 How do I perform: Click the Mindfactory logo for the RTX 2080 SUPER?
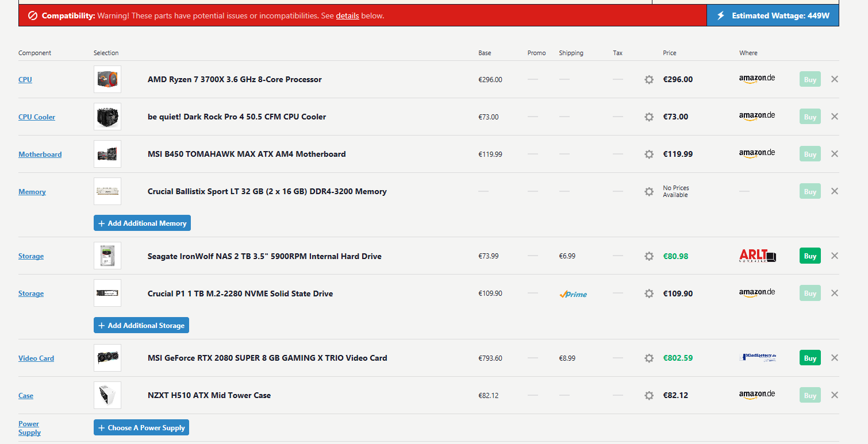(758, 357)
